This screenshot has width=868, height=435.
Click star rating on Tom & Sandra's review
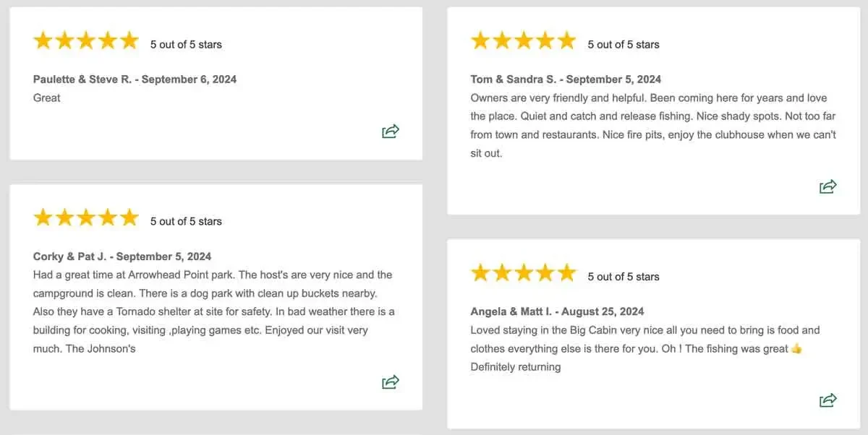(x=523, y=41)
